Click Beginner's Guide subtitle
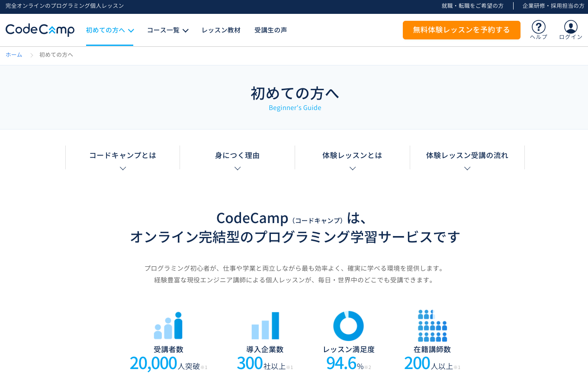Image resolution: width=588 pixels, height=379 pixels. (x=295, y=108)
